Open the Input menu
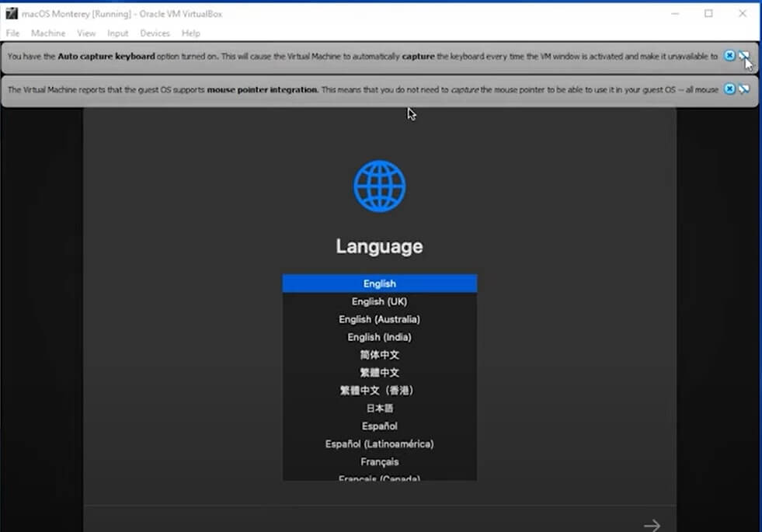Image resolution: width=762 pixels, height=532 pixels. click(118, 33)
